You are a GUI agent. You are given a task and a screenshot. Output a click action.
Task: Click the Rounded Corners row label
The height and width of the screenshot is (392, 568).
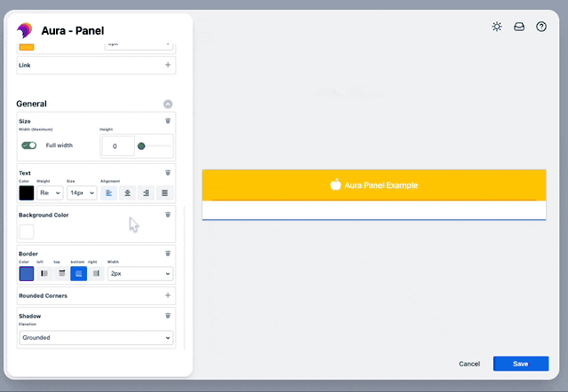(x=43, y=295)
